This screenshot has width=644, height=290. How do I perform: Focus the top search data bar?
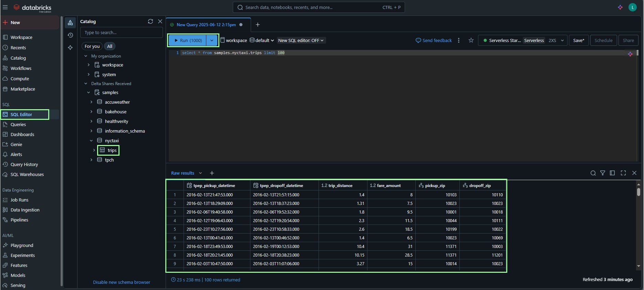click(319, 7)
